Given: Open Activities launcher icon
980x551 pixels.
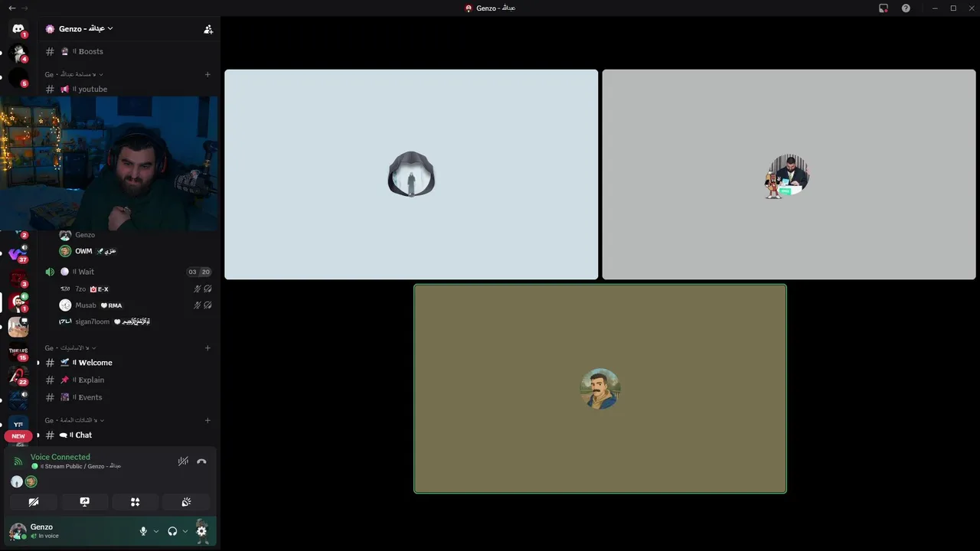Looking at the screenshot, I should point(135,502).
